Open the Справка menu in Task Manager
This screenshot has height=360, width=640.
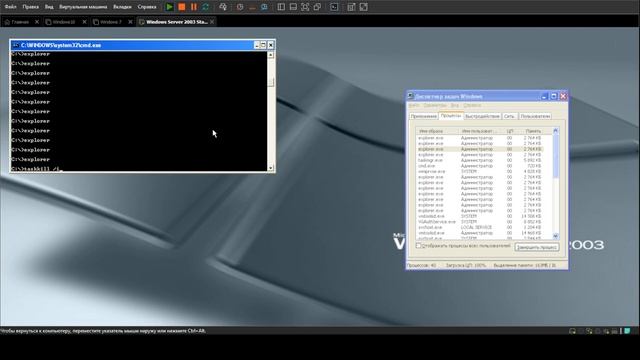(472, 105)
